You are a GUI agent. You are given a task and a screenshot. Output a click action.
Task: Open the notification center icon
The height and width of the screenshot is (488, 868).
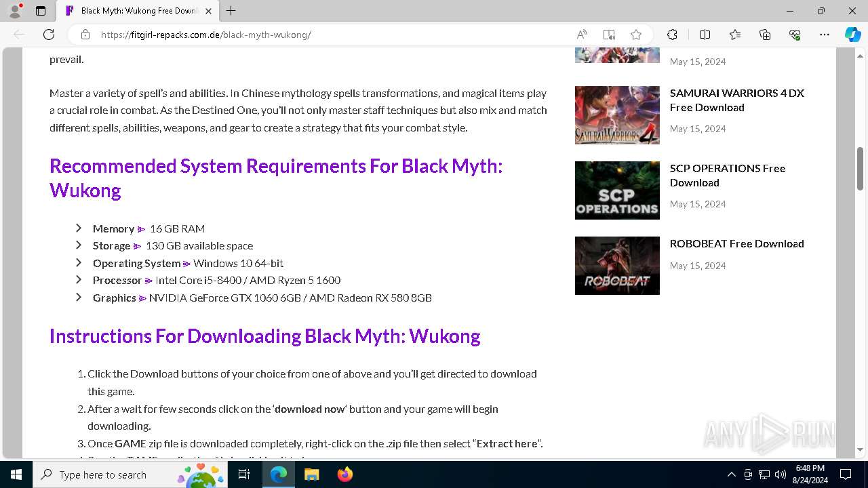pyautogui.click(x=846, y=474)
